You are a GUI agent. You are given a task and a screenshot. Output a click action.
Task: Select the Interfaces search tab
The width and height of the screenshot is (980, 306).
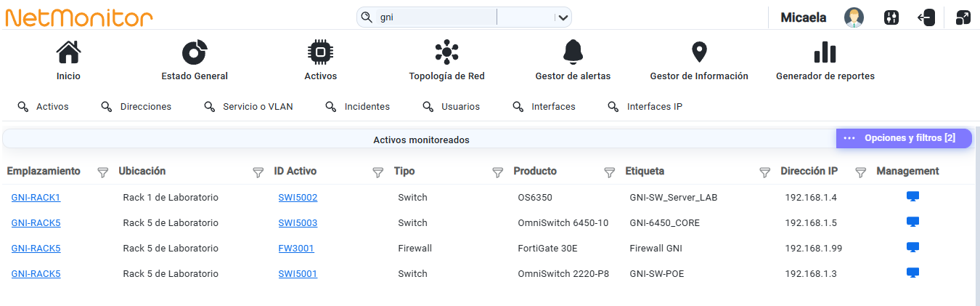click(544, 107)
